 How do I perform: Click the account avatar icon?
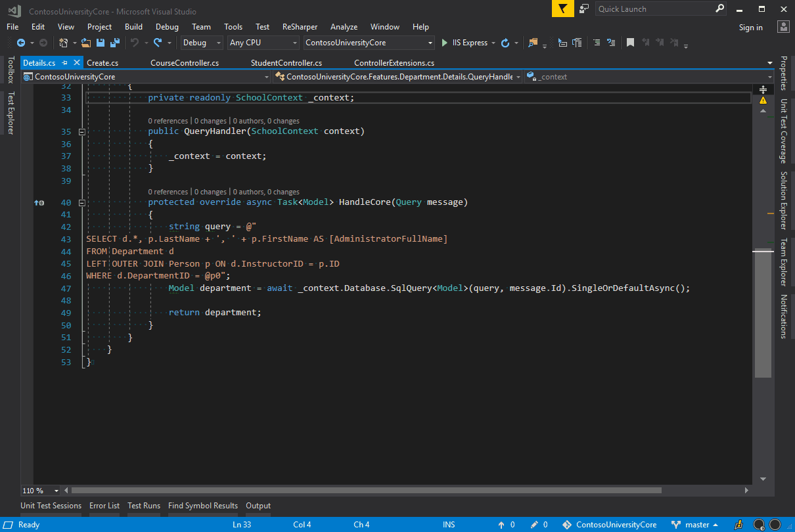point(783,27)
